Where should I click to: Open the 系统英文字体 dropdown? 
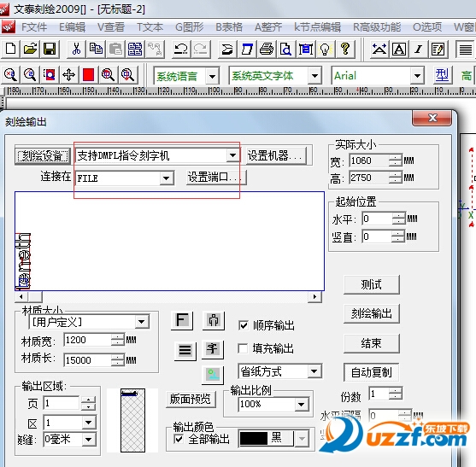click(314, 75)
